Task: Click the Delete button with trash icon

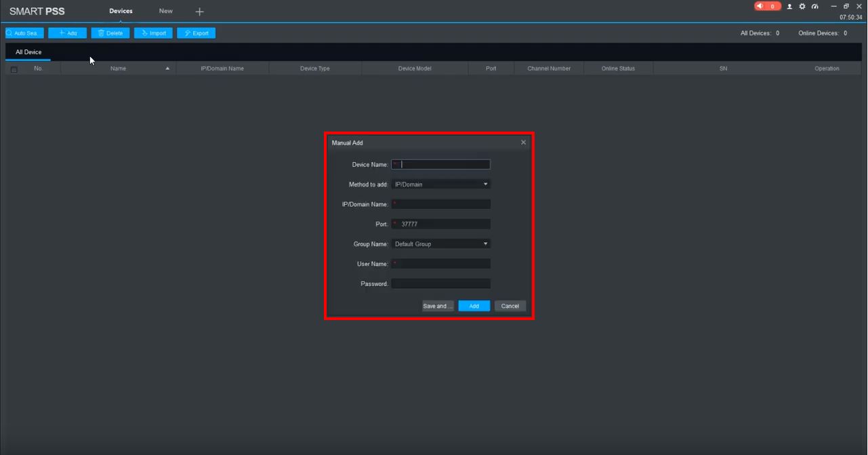Action: pos(110,33)
